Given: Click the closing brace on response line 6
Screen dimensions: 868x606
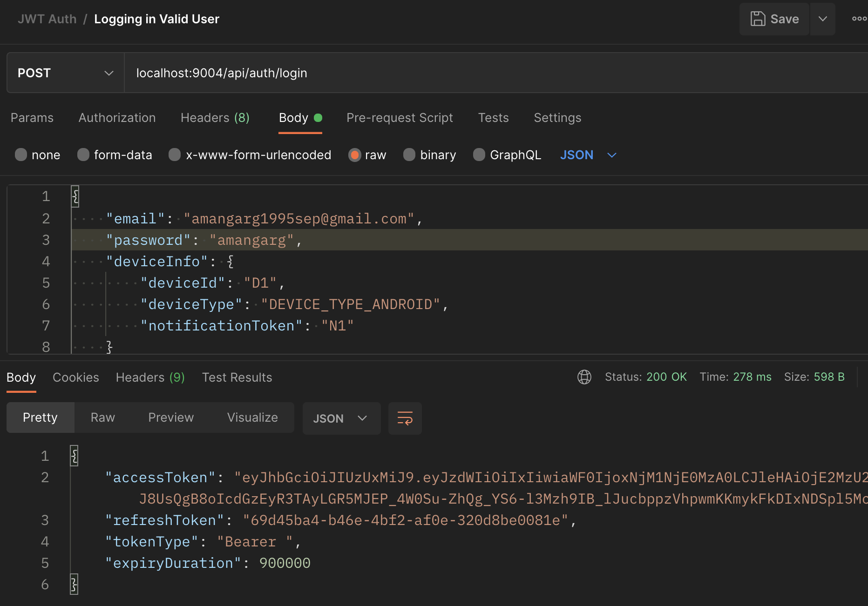Looking at the screenshot, I should tap(74, 585).
